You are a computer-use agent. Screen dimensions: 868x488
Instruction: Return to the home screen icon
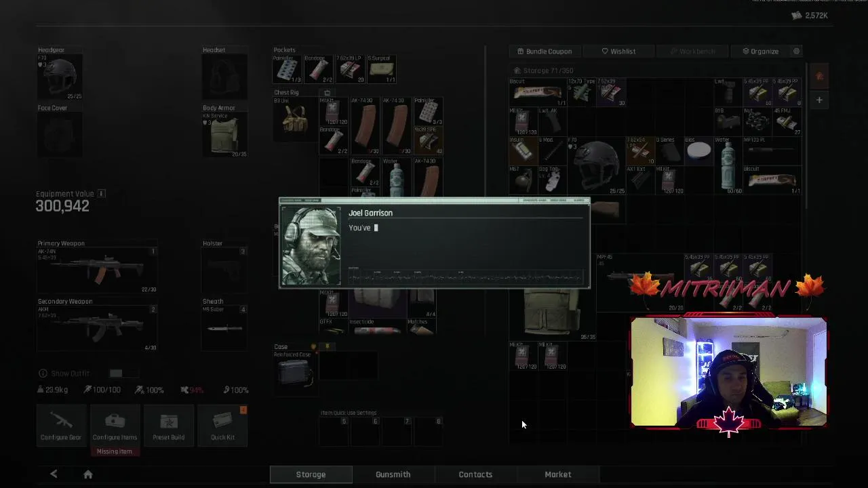(87, 474)
